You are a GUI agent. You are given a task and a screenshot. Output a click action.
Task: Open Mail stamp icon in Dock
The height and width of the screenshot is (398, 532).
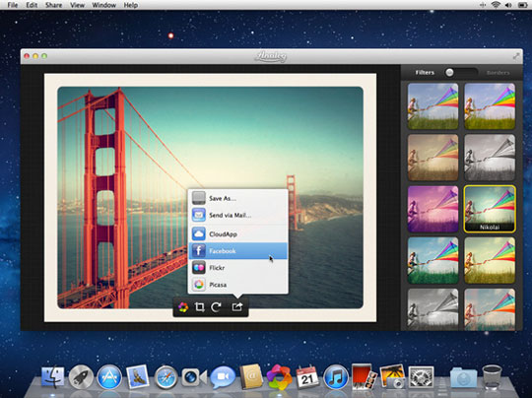[138, 376]
